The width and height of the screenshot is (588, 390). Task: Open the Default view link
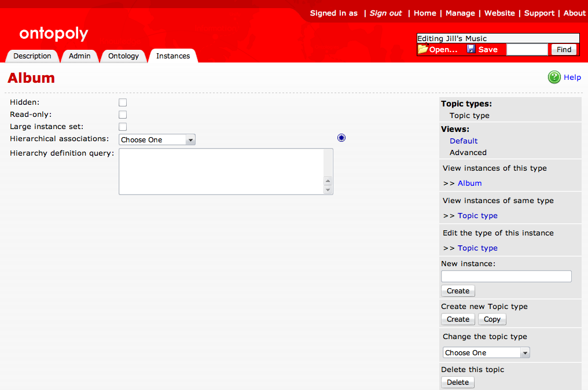tap(463, 141)
